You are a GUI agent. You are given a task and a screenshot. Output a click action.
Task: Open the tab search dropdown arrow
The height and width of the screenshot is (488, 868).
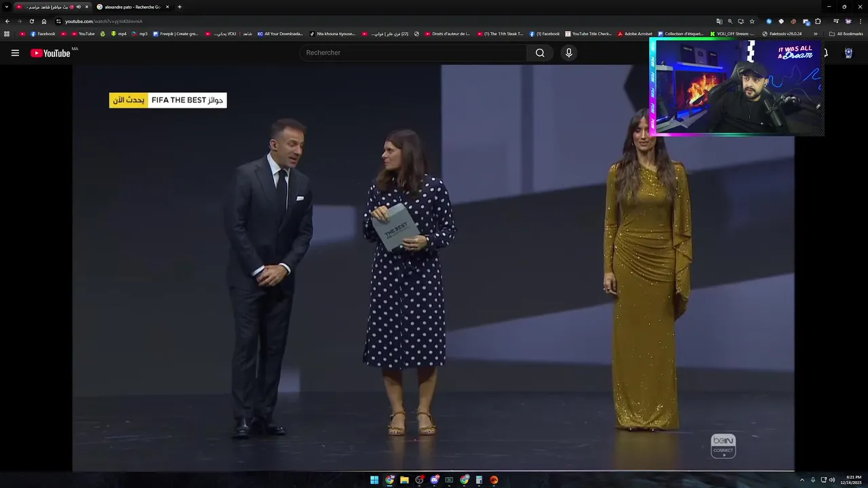coord(7,7)
